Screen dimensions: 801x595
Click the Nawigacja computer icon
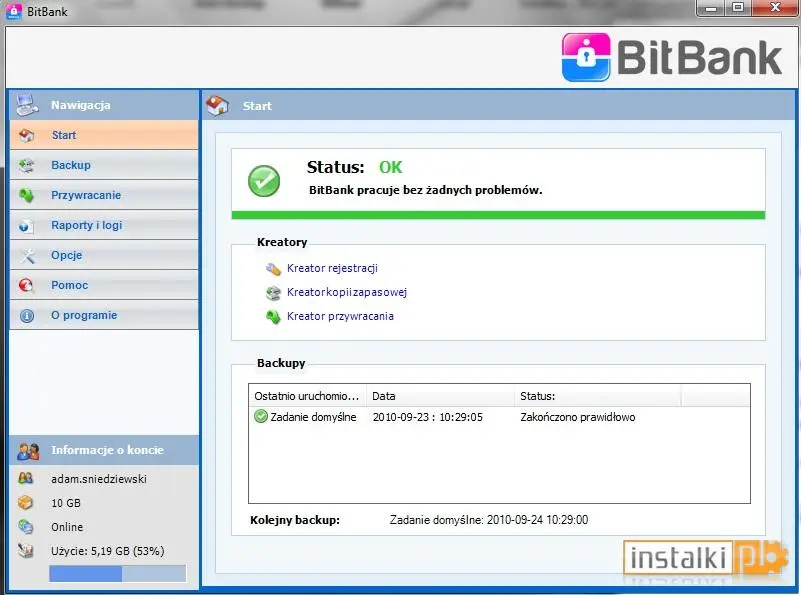click(27, 105)
